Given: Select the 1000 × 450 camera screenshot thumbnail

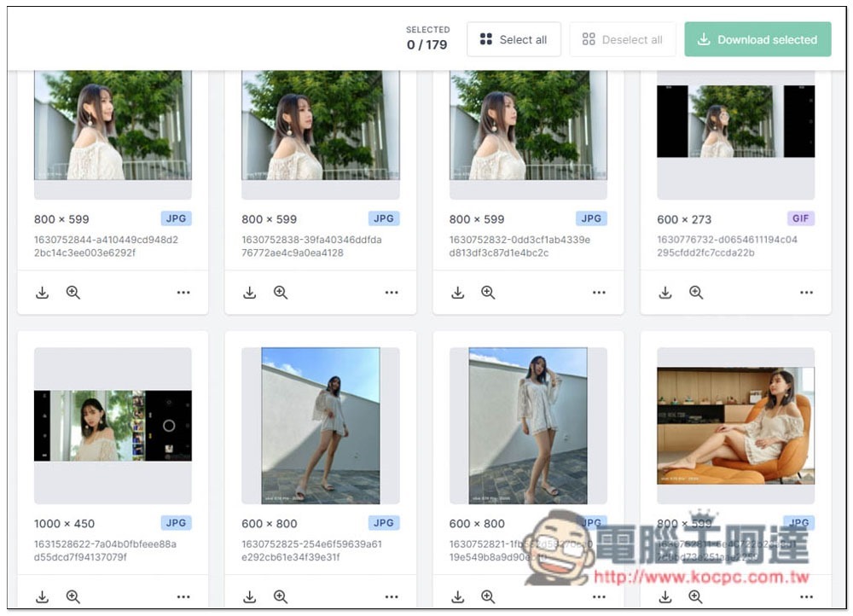Looking at the screenshot, I should (113, 425).
